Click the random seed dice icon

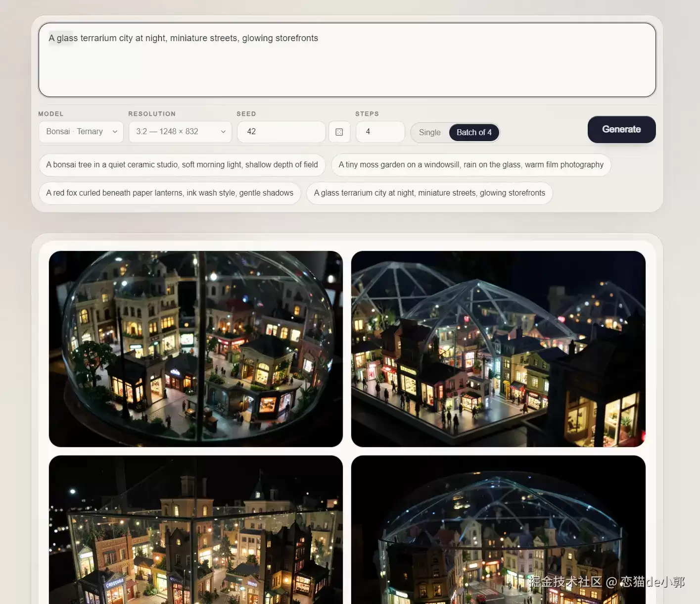click(339, 132)
